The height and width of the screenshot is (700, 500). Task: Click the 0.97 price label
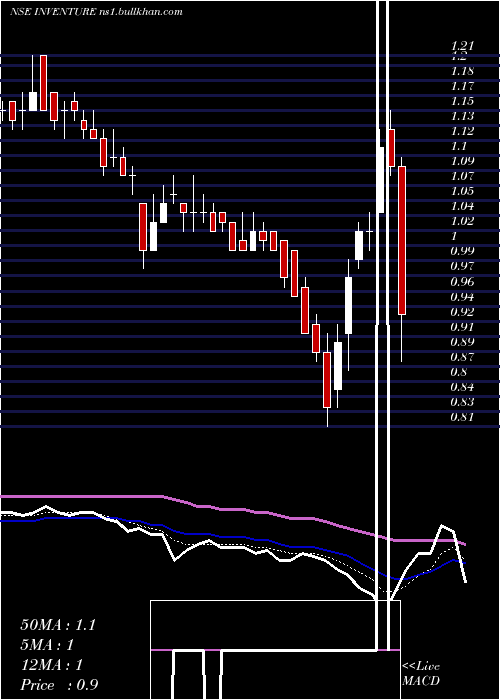coord(462,266)
